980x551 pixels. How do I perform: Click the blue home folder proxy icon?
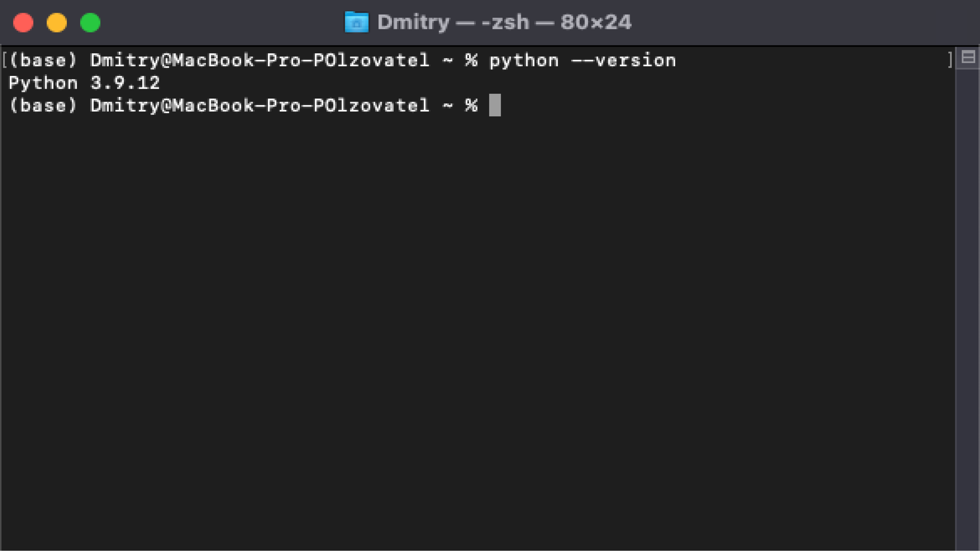point(356,22)
